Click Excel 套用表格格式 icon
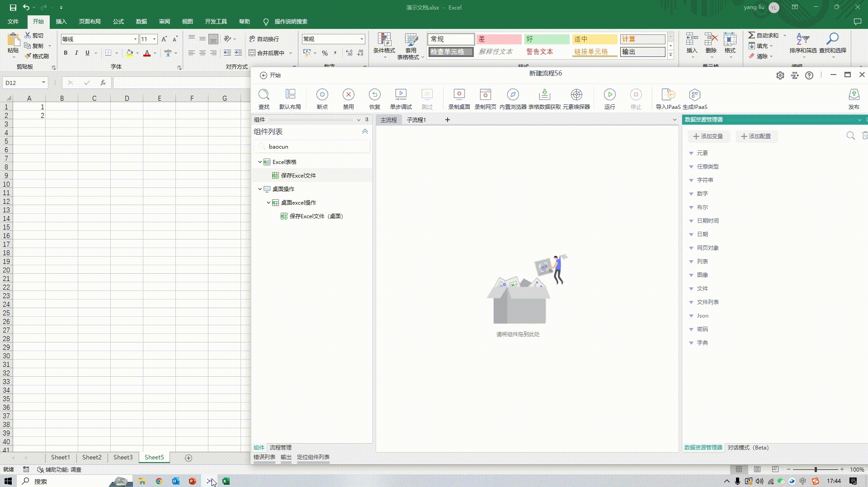 tap(410, 39)
